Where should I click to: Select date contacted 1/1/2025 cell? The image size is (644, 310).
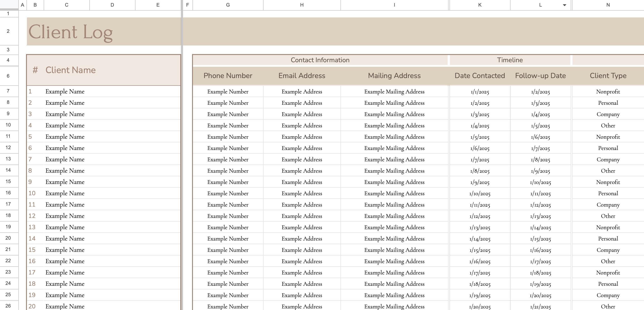coord(480,92)
